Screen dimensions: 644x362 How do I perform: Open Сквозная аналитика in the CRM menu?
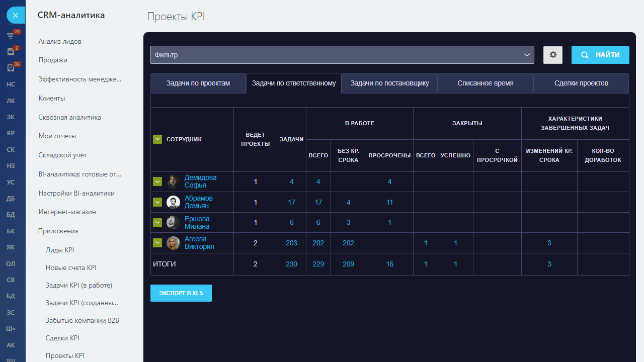69,117
